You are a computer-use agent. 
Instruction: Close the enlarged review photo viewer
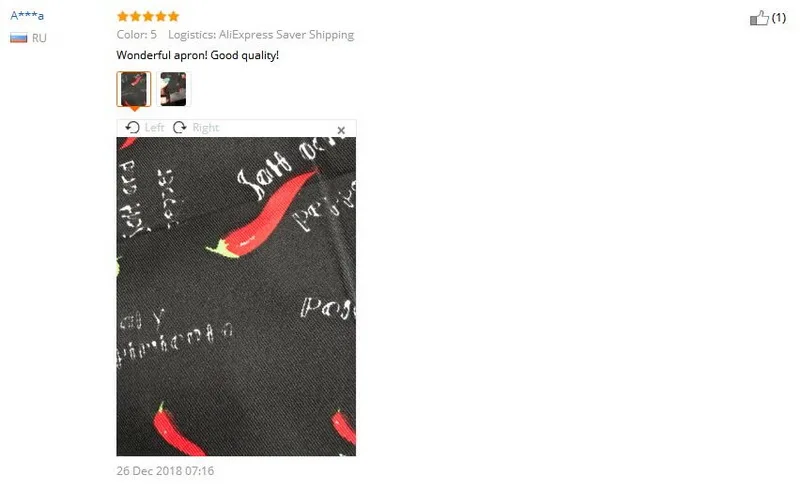pos(341,131)
